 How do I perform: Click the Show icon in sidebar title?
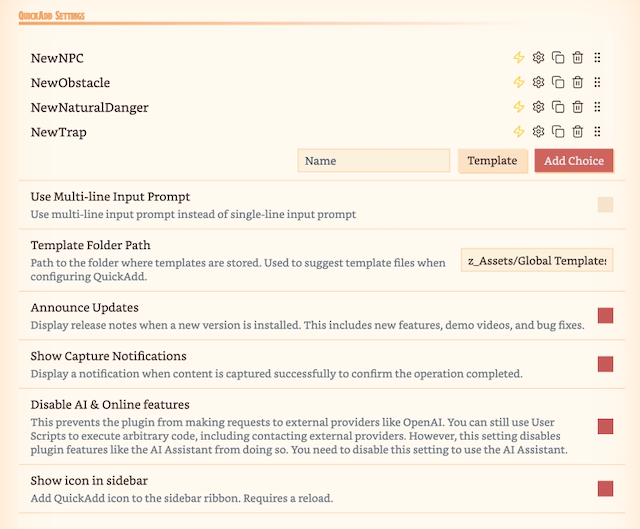(89, 480)
